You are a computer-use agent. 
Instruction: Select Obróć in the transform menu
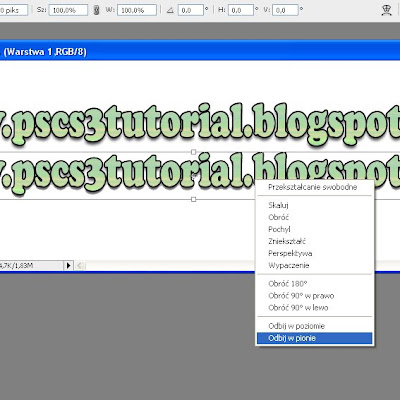click(x=314, y=217)
